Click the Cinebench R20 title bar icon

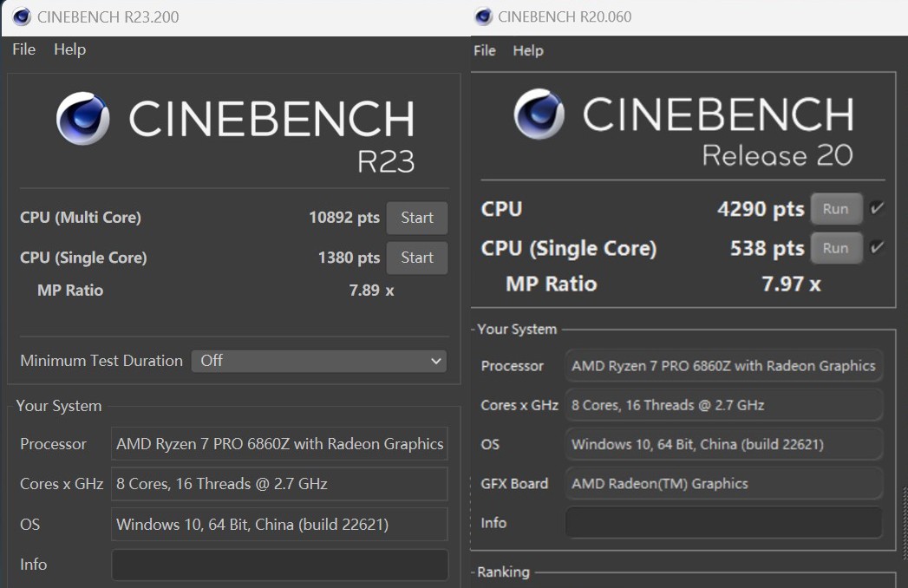[x=484, y=16]
